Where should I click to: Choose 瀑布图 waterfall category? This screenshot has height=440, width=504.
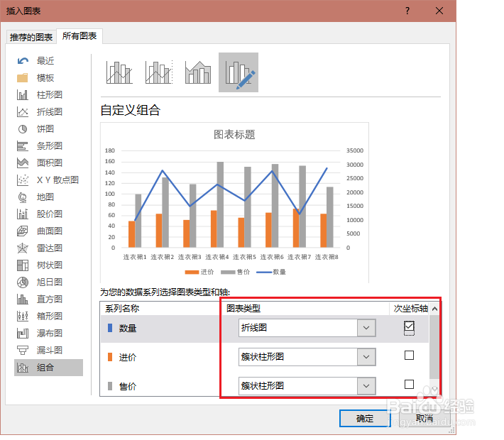[50, 334]
